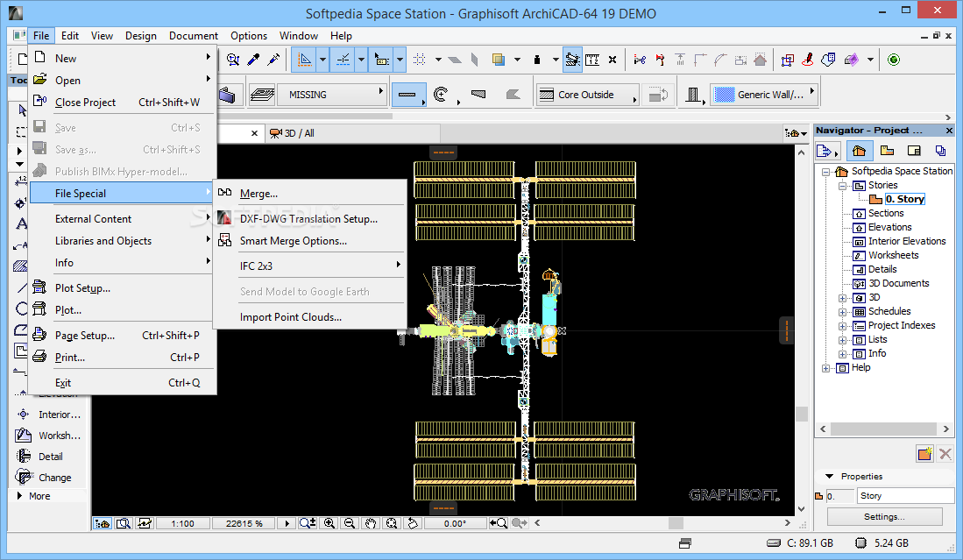The image size is (963, 560).
Task: Open the Design menu
Action: [x=141, y=36]
